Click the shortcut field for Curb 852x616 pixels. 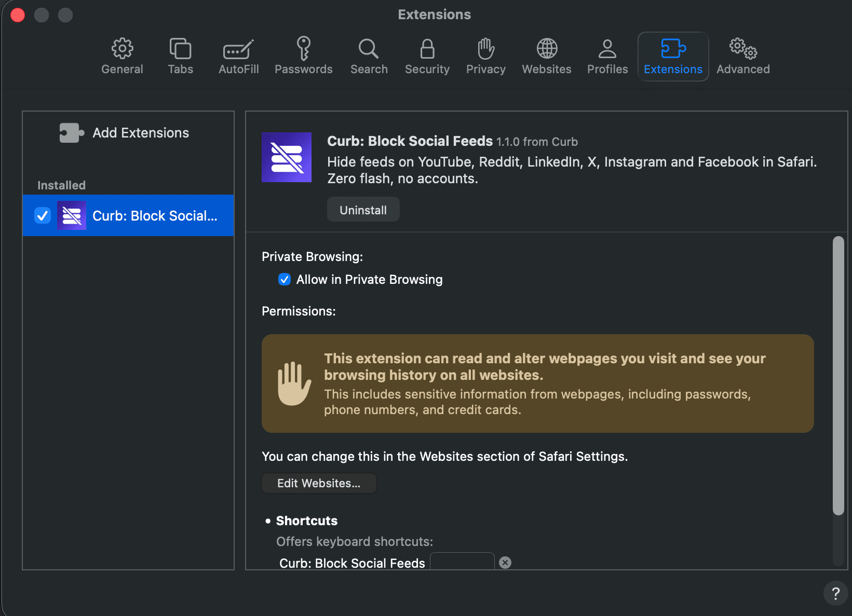pyautogui.click(x=462, y=562)
